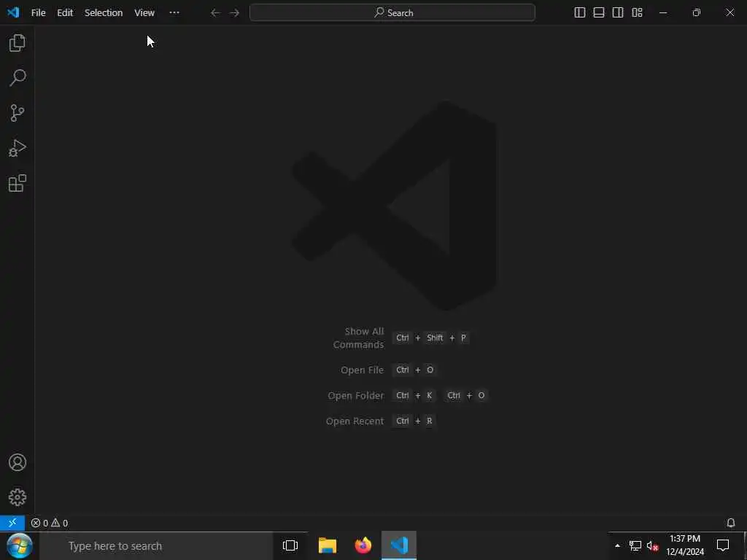Open the Edit menu
The height and width of the screenshot is (560, 747).
pyautogui.click(x=65, y=13)
